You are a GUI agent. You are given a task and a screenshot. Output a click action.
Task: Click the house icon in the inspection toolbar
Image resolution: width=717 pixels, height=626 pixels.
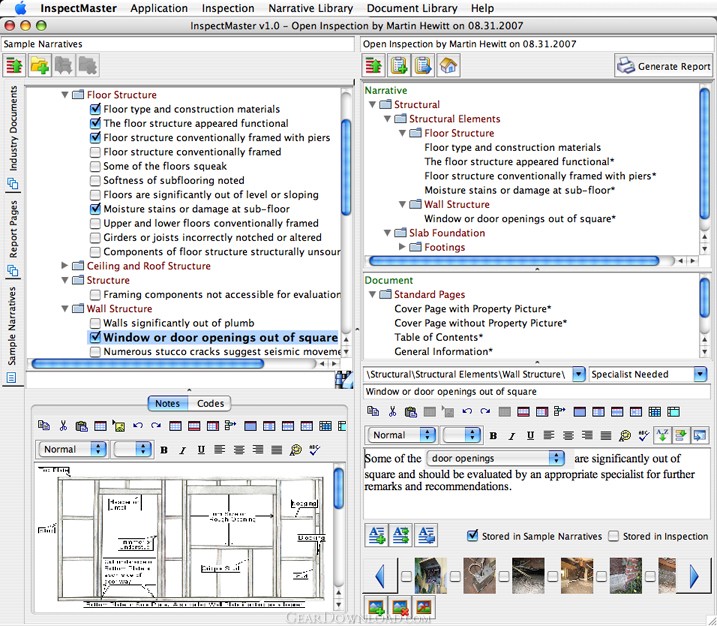(448, 66)
